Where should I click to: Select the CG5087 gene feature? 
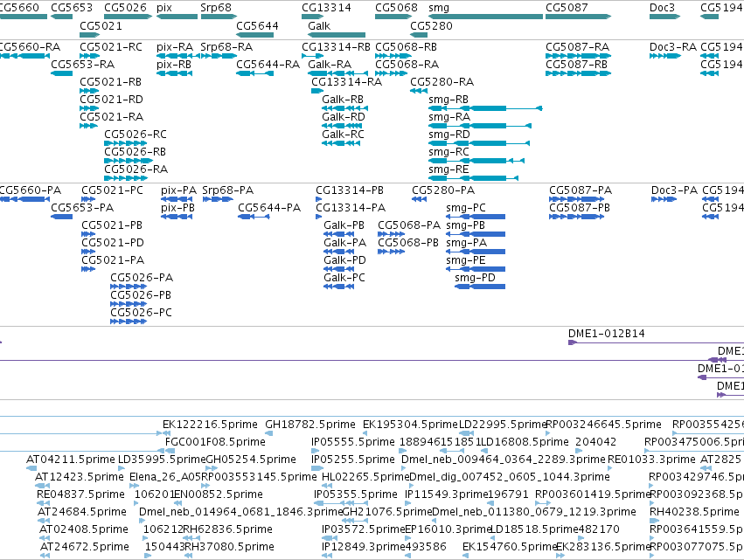(x=579, y=17)
